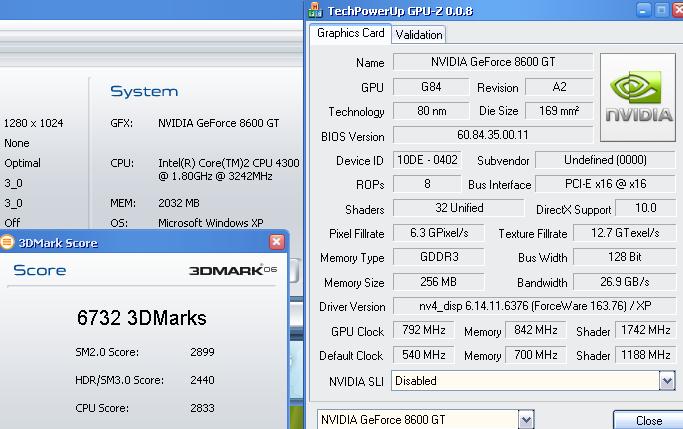The image size is (683, 429).
Task: Click the Pixel Fillrate field 6.3 GPixel/s
Action: click(x=439, y=233)
